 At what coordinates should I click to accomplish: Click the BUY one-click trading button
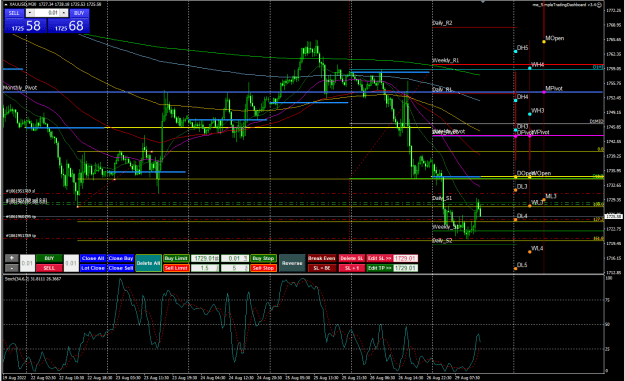pyautogui.click(x=79, y=13)
